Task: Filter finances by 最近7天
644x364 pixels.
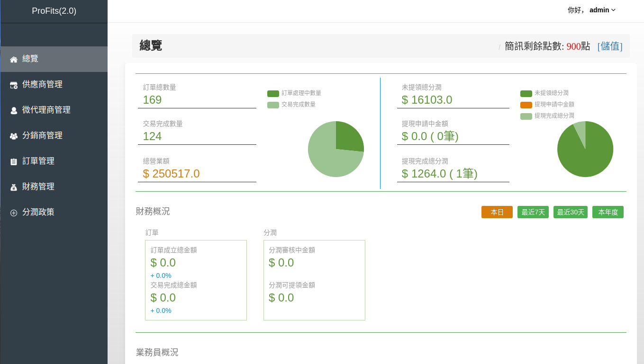Action: pyautogui.click(x=533, y=212)
